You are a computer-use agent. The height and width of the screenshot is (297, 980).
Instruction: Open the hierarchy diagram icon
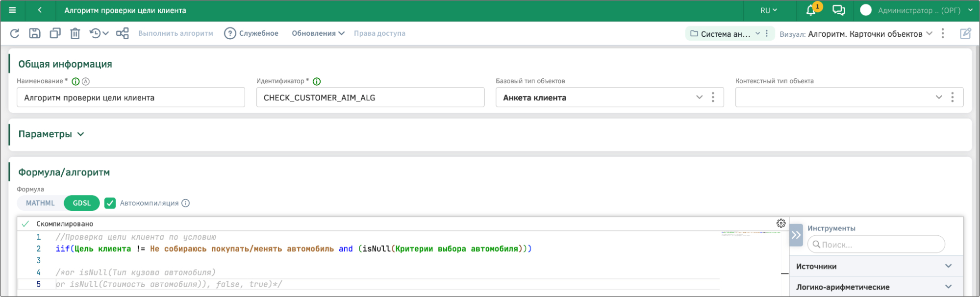pos(122,33)
